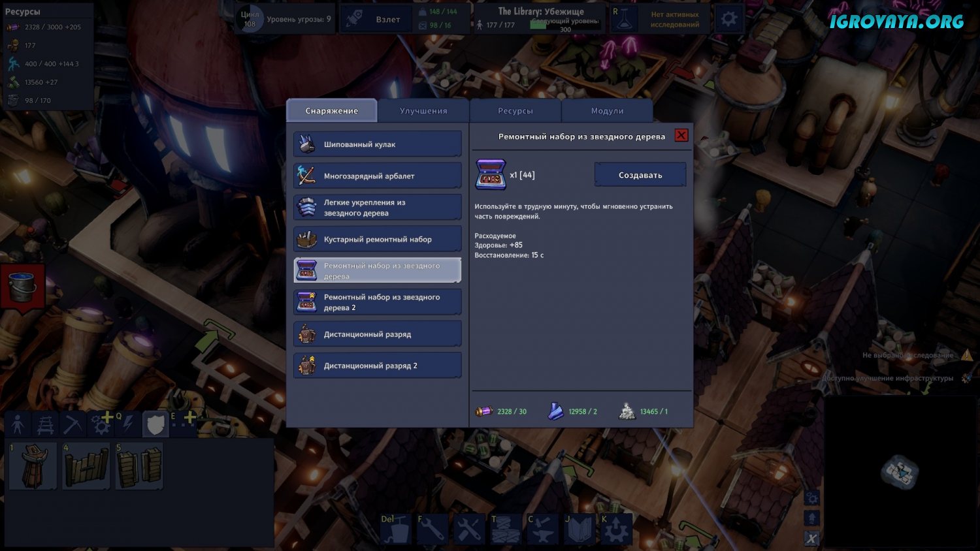The image size is (980, 551).
Task: Select Многозарядный арбалет in the list
Action: tap(378, 176)
